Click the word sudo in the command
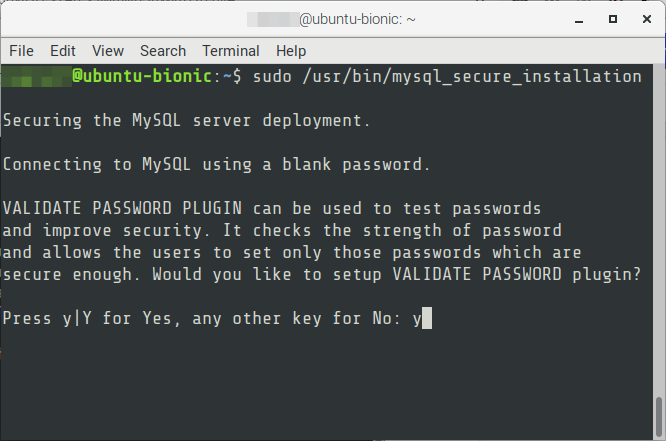666x441 pixels. 272,77
